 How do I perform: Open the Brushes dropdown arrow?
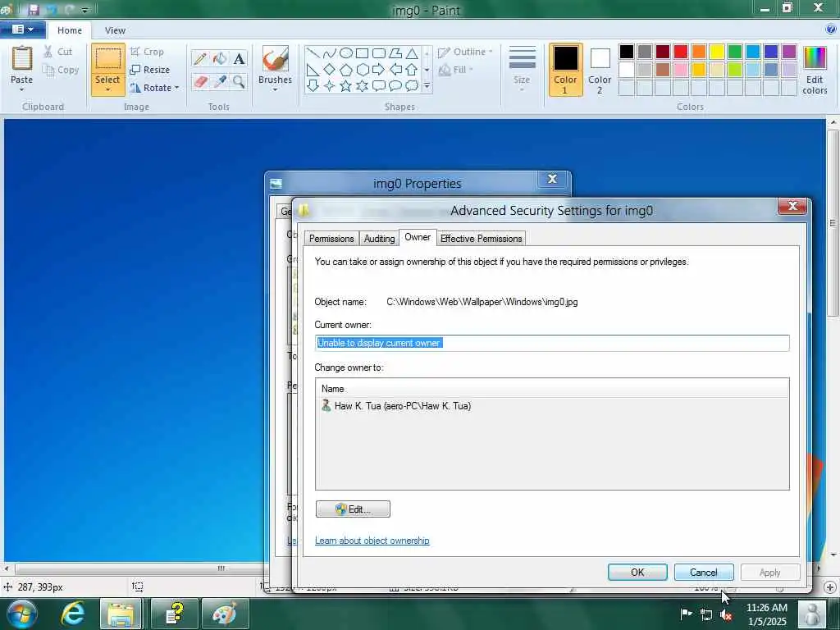(275, 90)
